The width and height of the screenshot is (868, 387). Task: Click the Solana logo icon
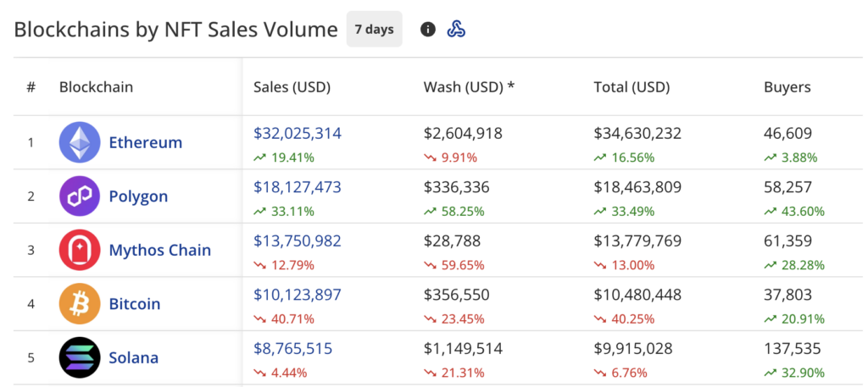point(80,357)
